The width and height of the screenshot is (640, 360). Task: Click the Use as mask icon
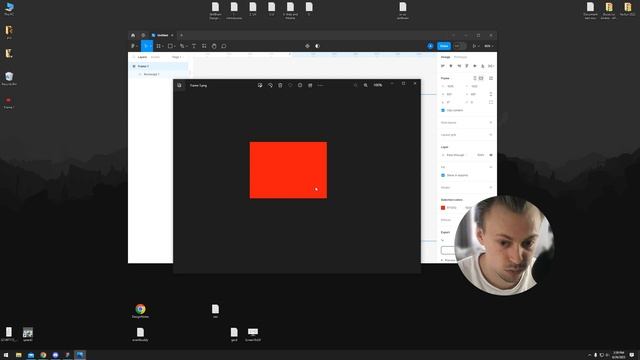pos(318,46)
